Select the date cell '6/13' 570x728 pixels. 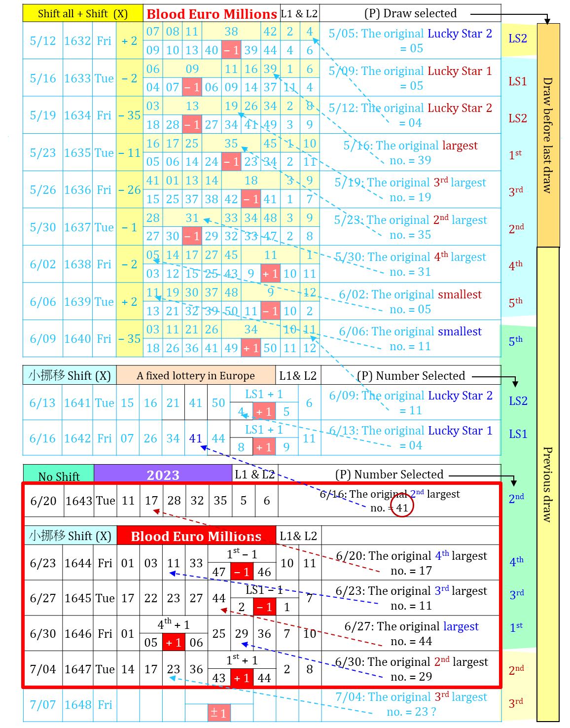[x=42, y=403]
